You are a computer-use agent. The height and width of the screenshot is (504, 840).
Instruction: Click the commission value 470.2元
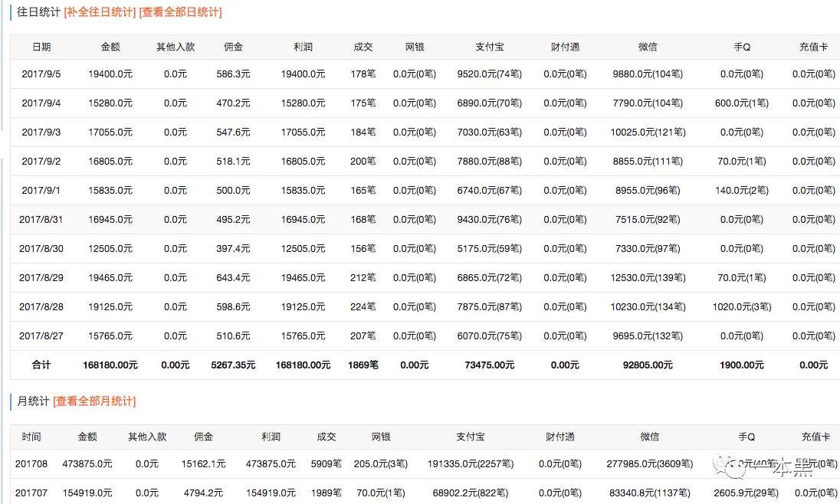pos(233,103)
